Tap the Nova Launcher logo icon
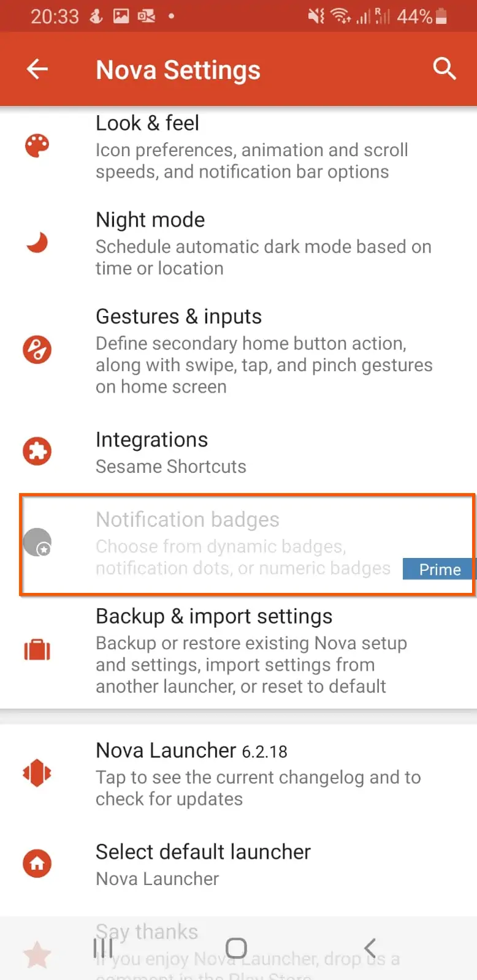This screenshot has width=477, height=980. pyautogui.click(x=37, y=773)
